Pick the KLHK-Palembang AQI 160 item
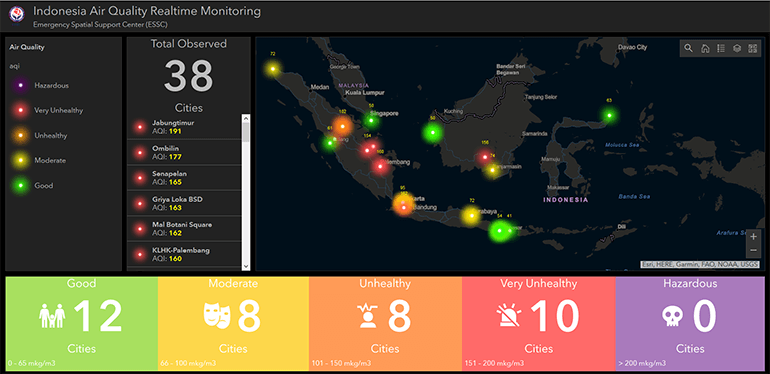 184,254
